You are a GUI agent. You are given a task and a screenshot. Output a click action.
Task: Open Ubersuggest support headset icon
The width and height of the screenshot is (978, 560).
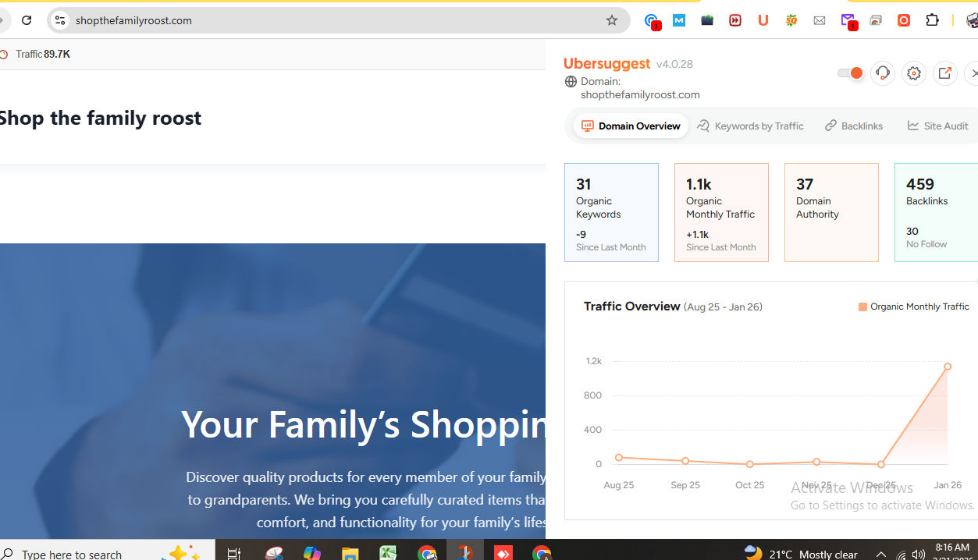[883, 73]
